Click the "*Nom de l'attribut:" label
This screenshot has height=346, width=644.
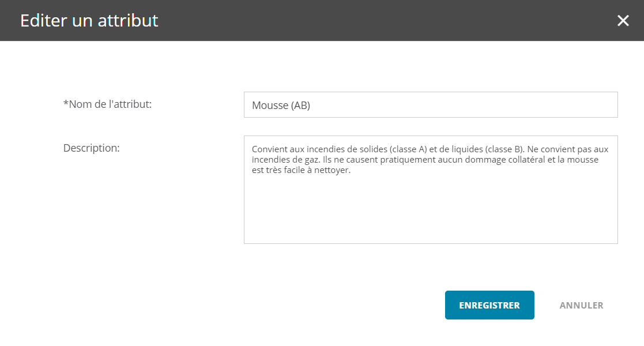click(x=107, y=104)
